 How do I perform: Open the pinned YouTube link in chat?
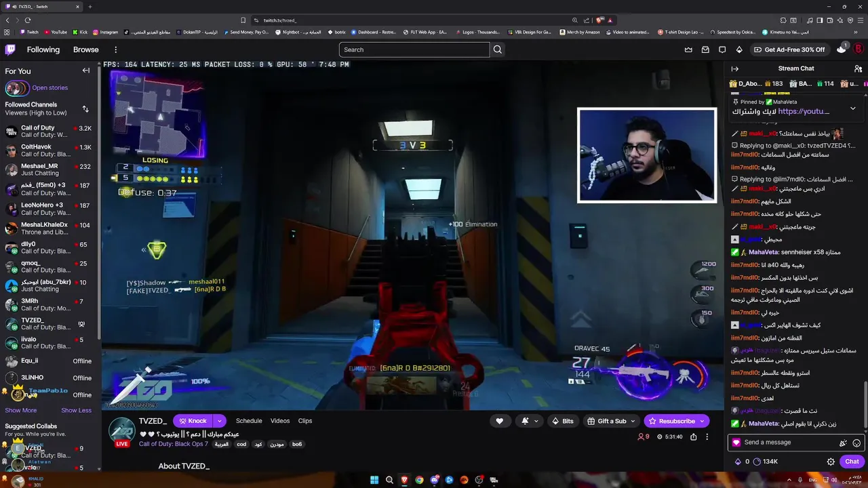[804, 111]
